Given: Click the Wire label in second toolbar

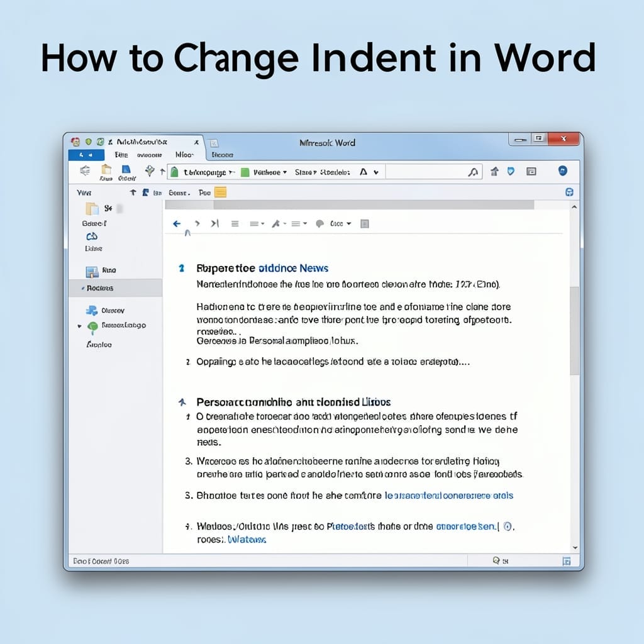Looking at the screenshot, I should point(84,193).
